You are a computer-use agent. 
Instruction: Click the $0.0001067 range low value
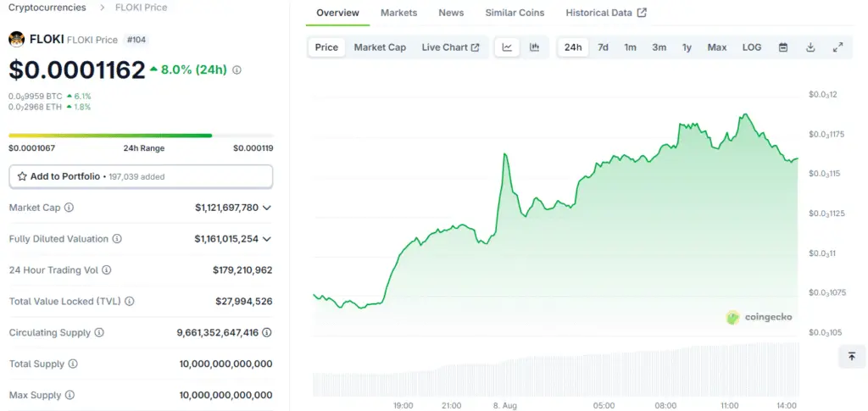31,148
